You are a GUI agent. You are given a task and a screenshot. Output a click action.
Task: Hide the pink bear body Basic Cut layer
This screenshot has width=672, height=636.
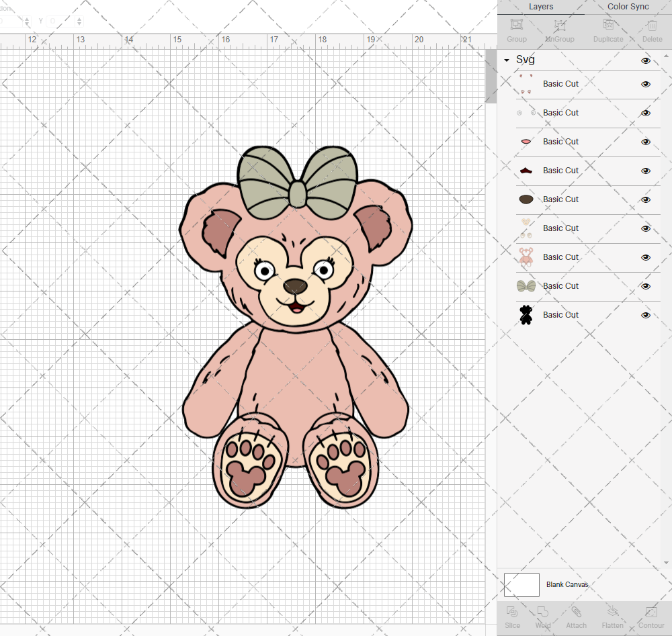click(645, 257)
